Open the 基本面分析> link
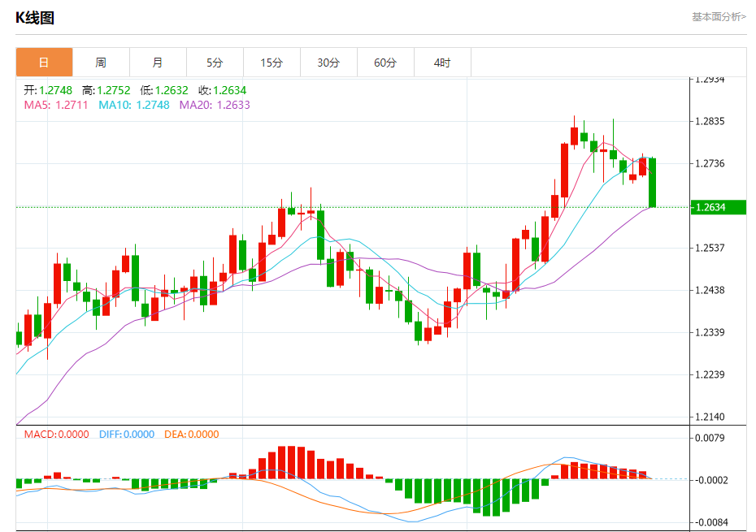Viewport: 756px width, 532px height. (x=719, y=17)
